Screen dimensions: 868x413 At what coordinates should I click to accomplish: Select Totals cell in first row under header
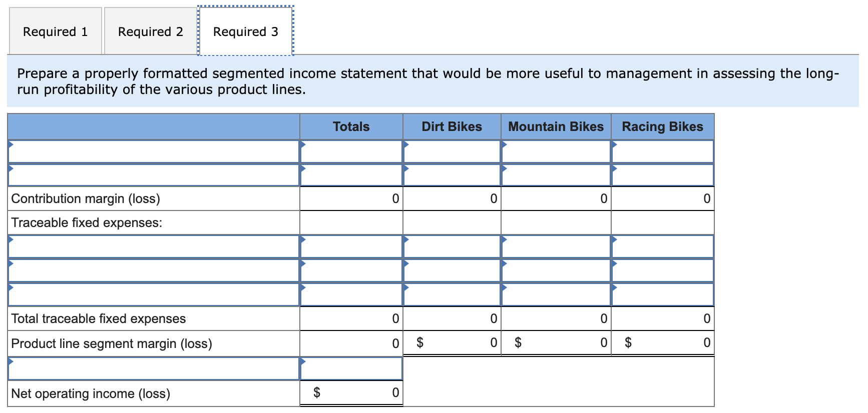pyautogui.click(x=351, y=151)
